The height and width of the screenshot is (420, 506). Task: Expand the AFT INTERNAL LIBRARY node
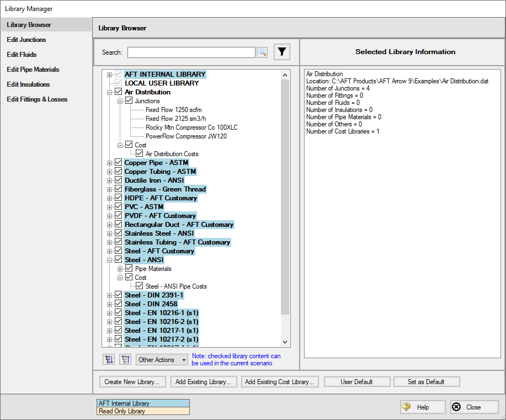110,75
